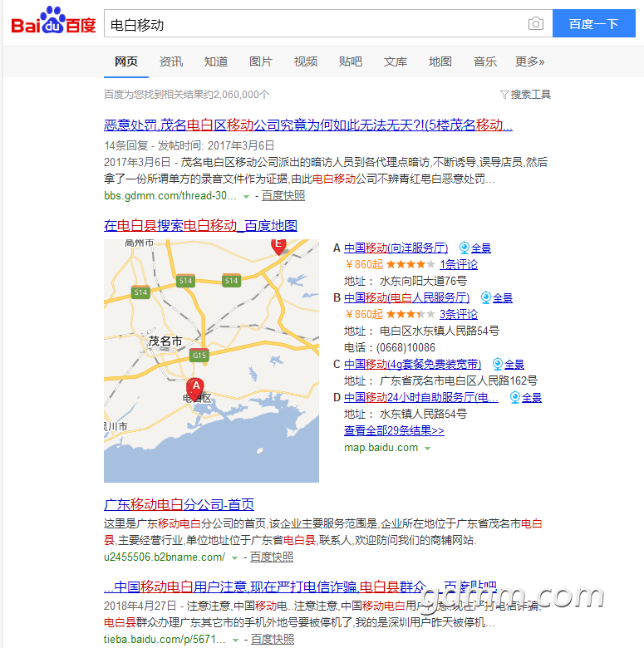Click 全景 text link for 向洋服务厅
Viewport: 644px width, 648px height.
(481, 248)
